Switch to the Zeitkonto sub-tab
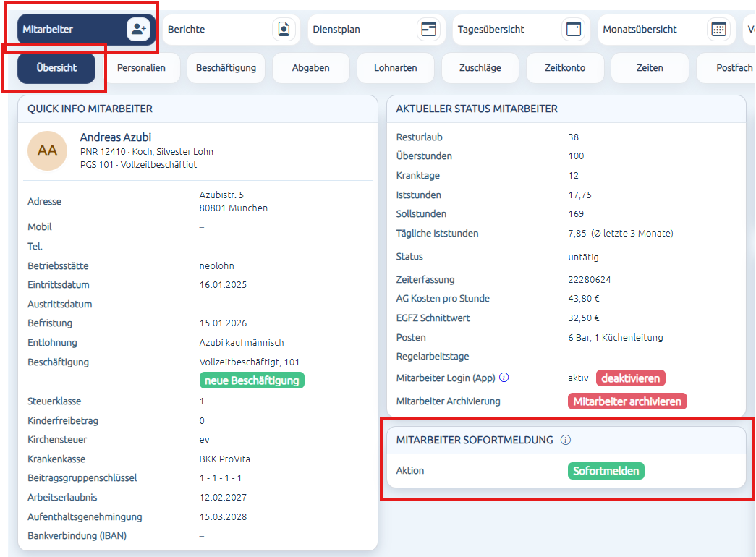The height and width of the screenshot is (557, 756). (565, 68)
